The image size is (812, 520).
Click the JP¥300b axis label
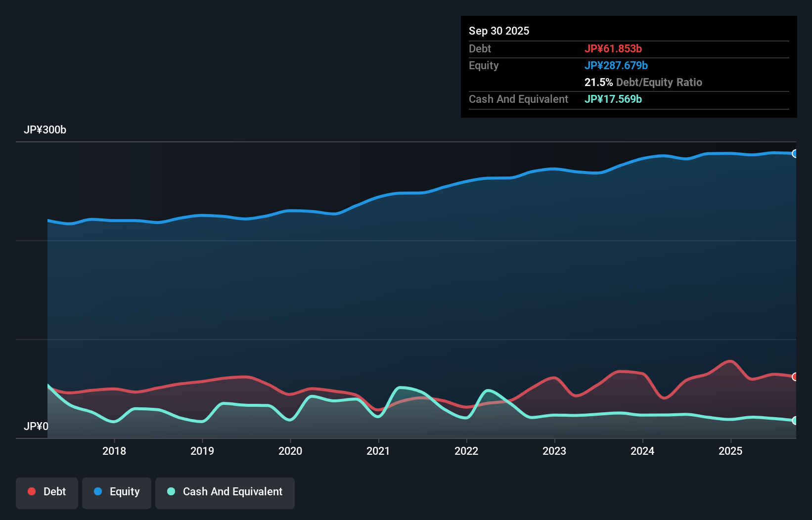tap(45, 130)
